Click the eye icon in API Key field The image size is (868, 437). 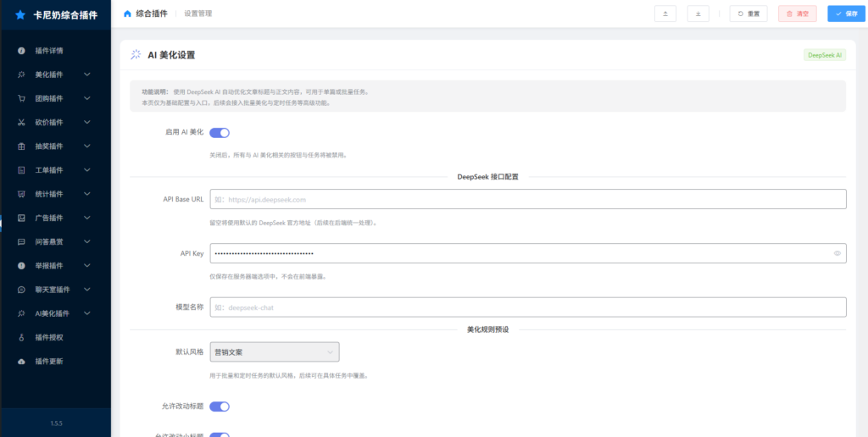coord(837,253)
